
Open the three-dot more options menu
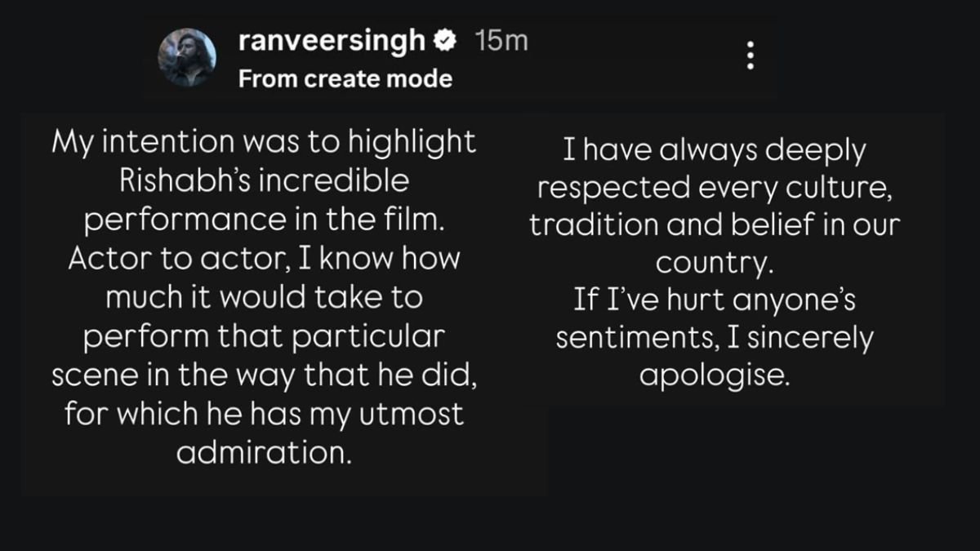click(750, 55)
